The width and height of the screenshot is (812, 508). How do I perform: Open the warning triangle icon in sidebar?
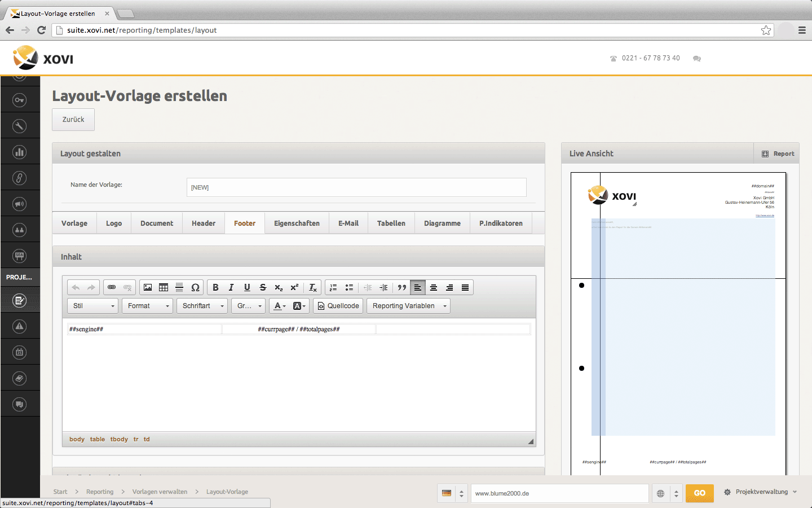point(20,326)
